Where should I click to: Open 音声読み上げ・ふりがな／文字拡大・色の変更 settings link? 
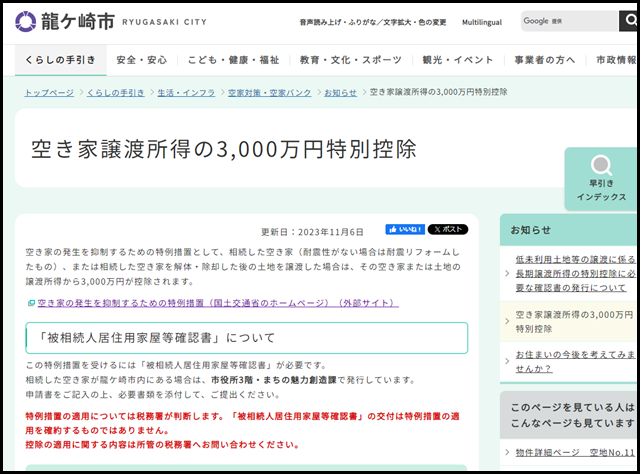tap(373, 22)
